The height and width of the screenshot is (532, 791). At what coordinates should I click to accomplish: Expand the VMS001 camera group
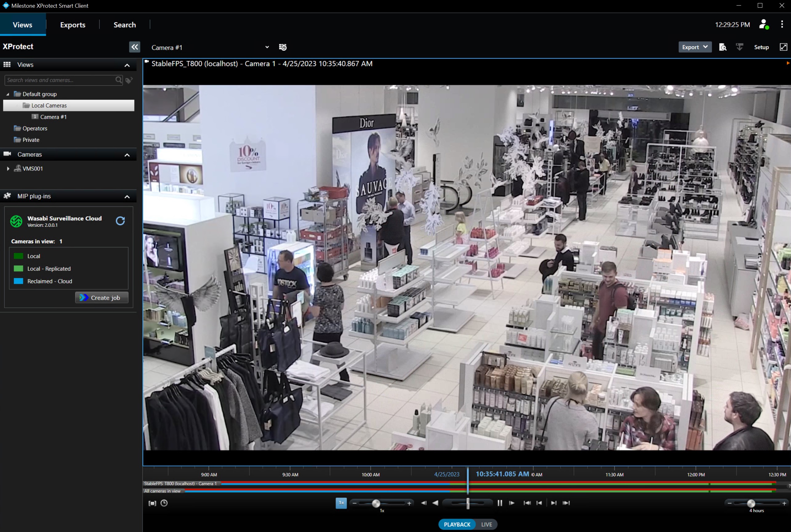(7, 168)
